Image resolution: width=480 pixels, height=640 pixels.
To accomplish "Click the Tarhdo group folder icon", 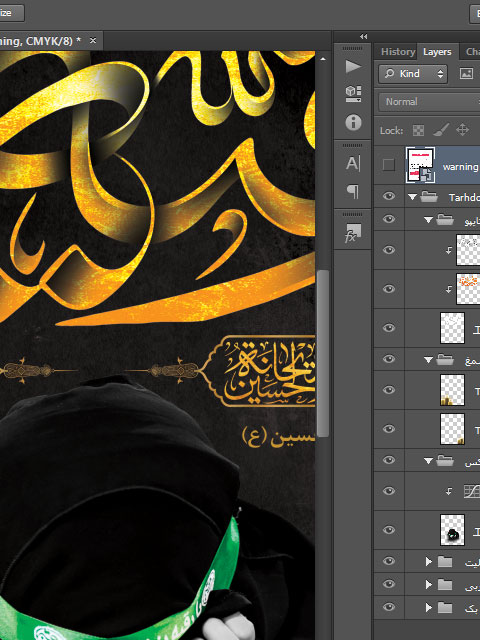I will click(x=429, y=197).
